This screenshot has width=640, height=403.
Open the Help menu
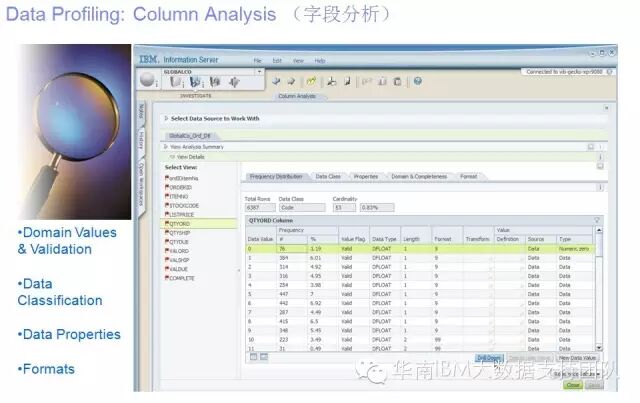click(x=320, y=60)
